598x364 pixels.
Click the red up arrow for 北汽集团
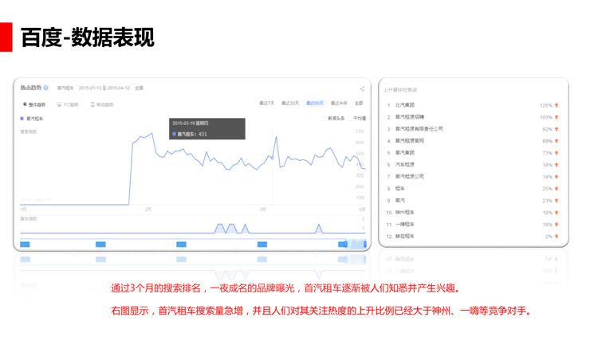(557, 105)
